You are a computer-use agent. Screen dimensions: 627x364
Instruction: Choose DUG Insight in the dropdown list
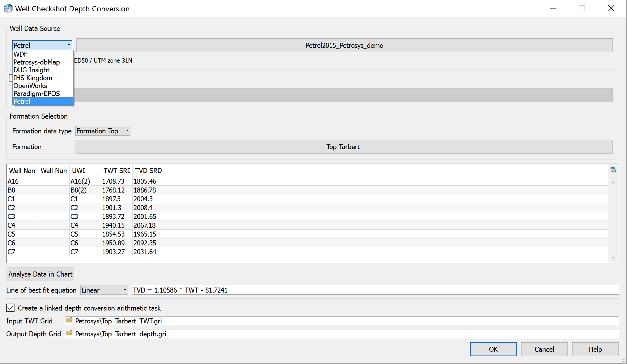tap(31, 70)
